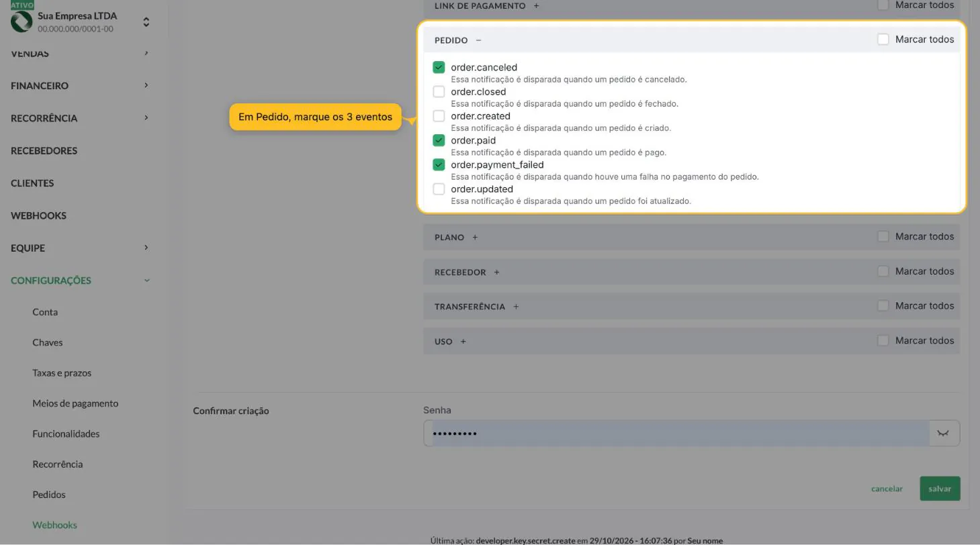Open Pedidos under Configurações
This screenshot has width=980, height=545.
(x=49, y=495)
